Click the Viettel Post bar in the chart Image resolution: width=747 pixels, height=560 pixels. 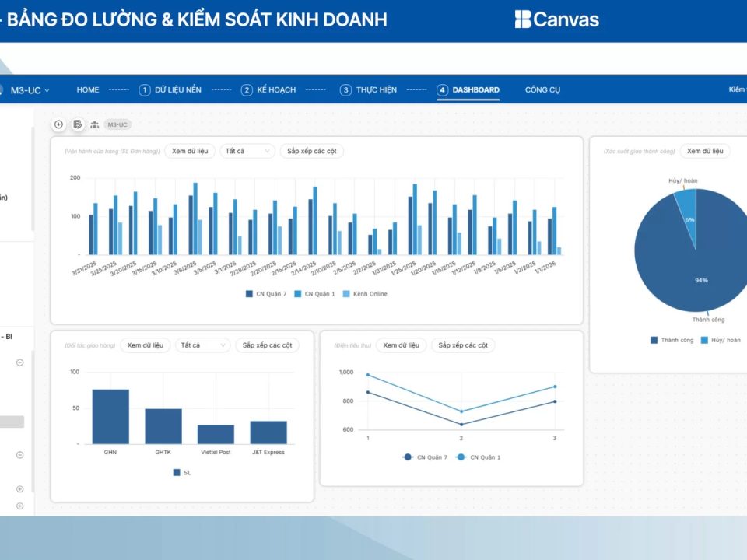click(216, 434)
